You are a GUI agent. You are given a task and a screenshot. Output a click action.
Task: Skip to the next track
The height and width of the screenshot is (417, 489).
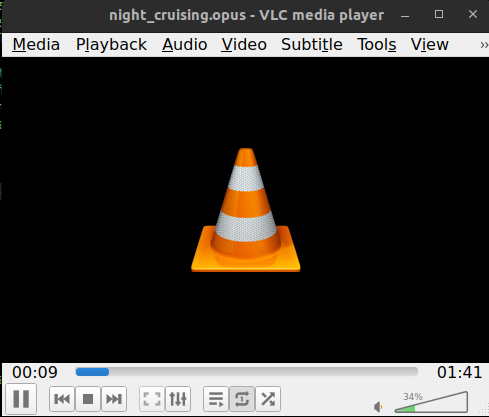point(114,399)
